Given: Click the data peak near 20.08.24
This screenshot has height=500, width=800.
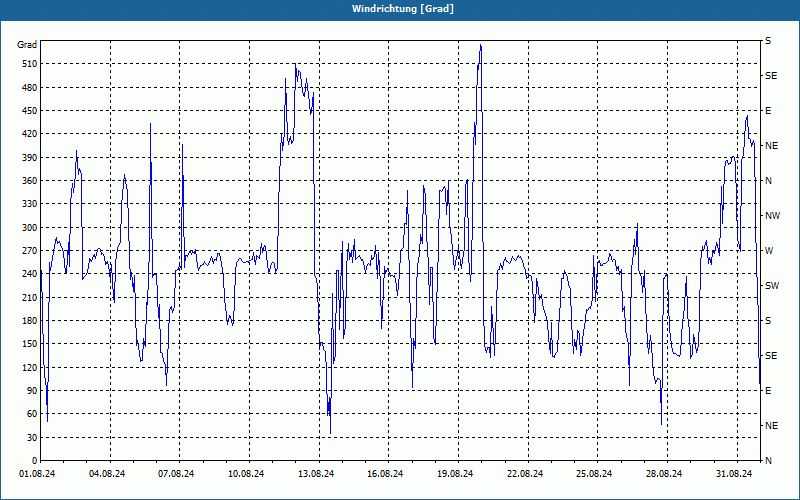Looking at the screenshot, I should coord(481,45).
